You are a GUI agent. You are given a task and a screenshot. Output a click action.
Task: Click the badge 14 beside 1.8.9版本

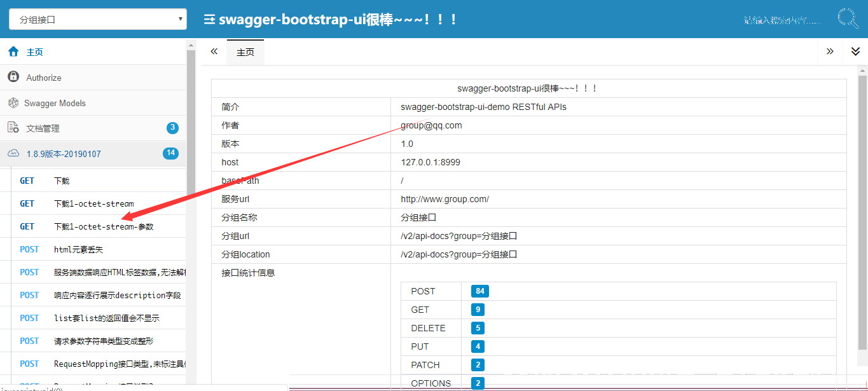(x=170, y=153)
